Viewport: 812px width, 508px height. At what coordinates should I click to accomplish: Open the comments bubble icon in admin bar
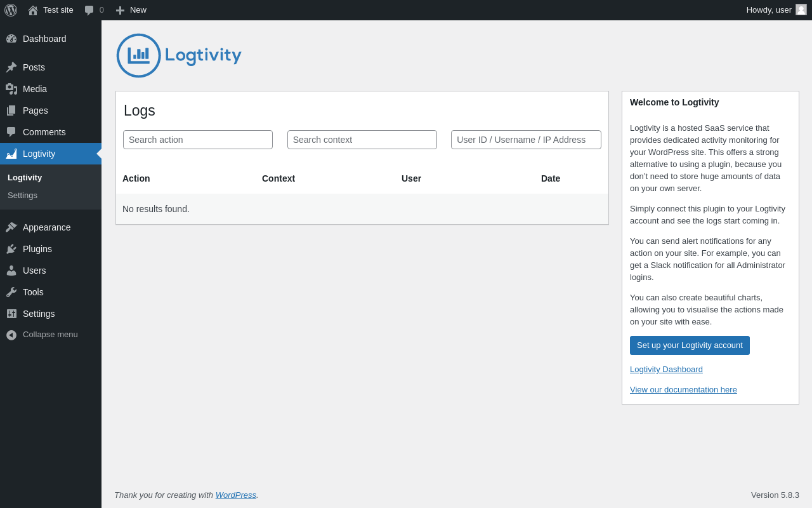[x=89, y=10]
